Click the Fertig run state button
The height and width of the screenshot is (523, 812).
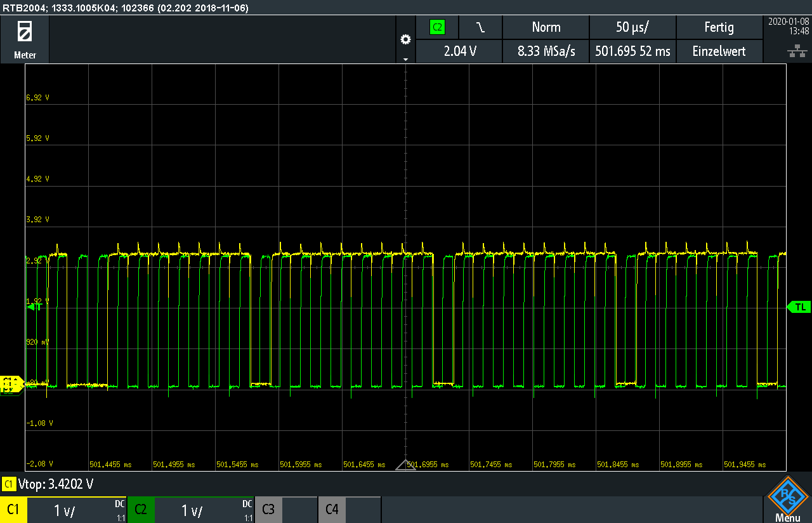click(x=719, y=27)
